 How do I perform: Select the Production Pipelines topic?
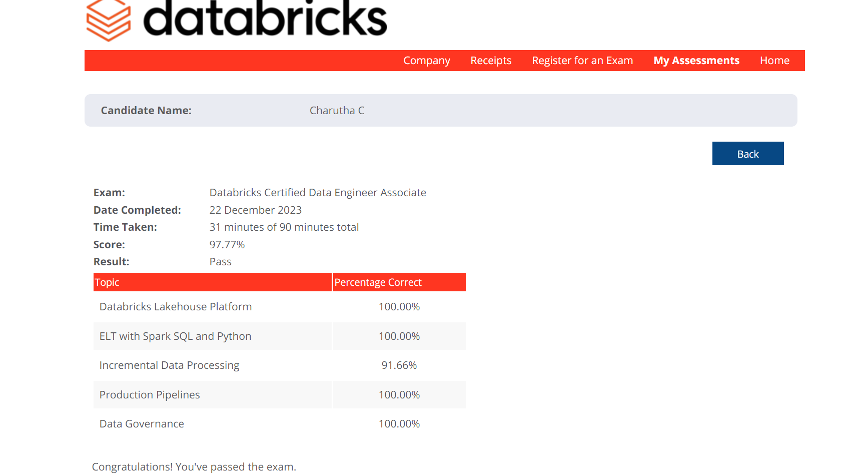[150, 395]
